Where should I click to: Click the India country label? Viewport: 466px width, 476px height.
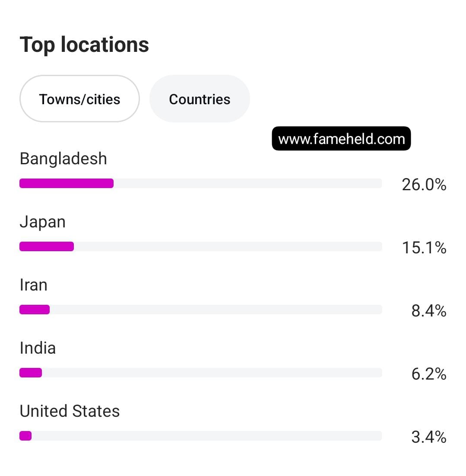click(x=38, y=348)
